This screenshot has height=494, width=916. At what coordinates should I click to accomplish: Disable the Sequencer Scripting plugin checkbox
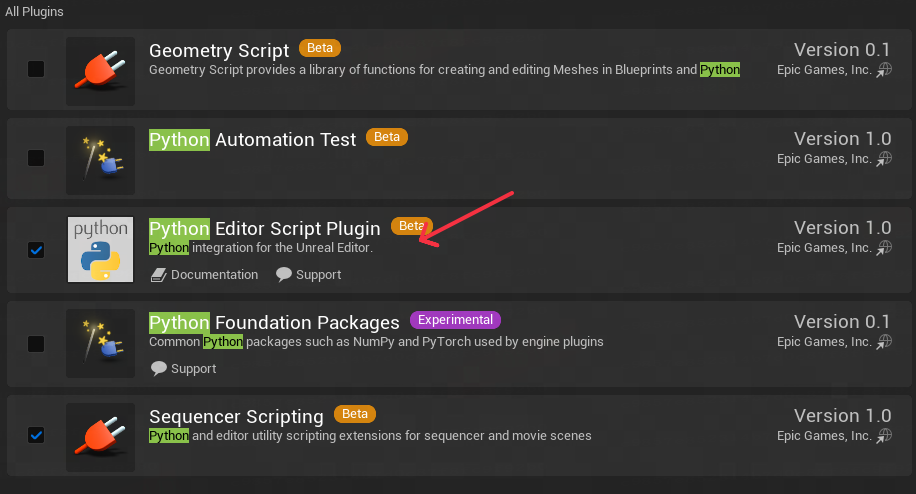36,435
